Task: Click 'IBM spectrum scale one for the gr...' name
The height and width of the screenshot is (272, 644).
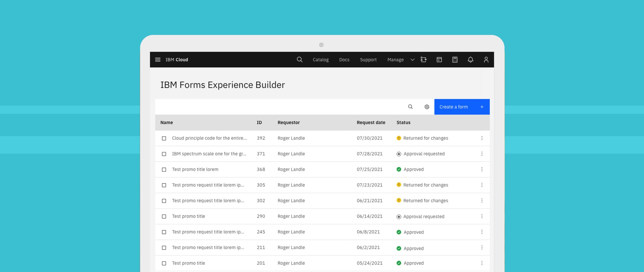Action: click(x=209, y=154)
